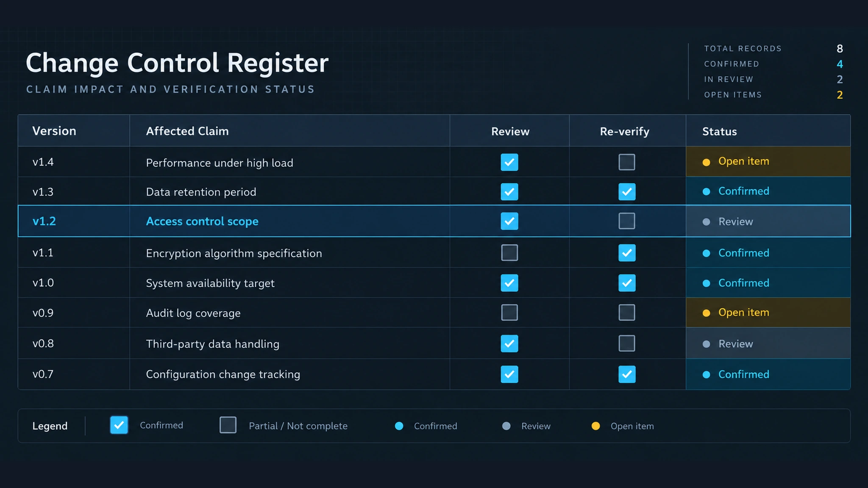Check Re-verify box in v0.9 row

pos(626,313)
